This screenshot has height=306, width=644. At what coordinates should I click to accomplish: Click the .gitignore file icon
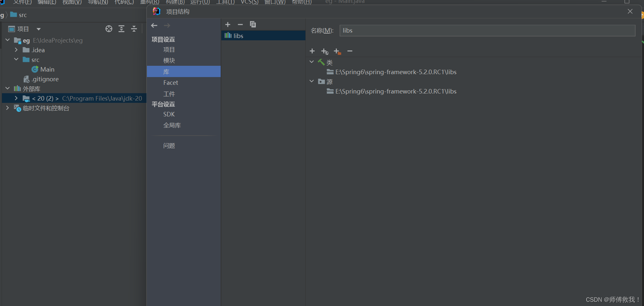coord(26,79)
